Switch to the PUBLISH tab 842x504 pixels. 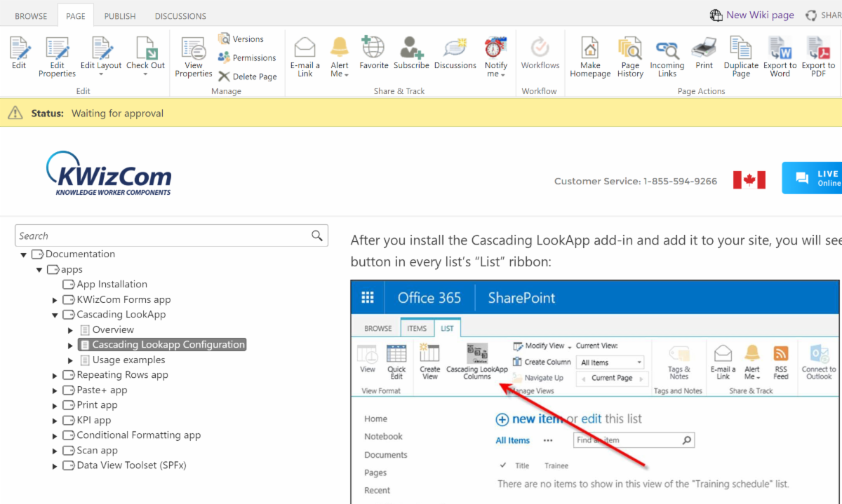[x=120, y=16]
